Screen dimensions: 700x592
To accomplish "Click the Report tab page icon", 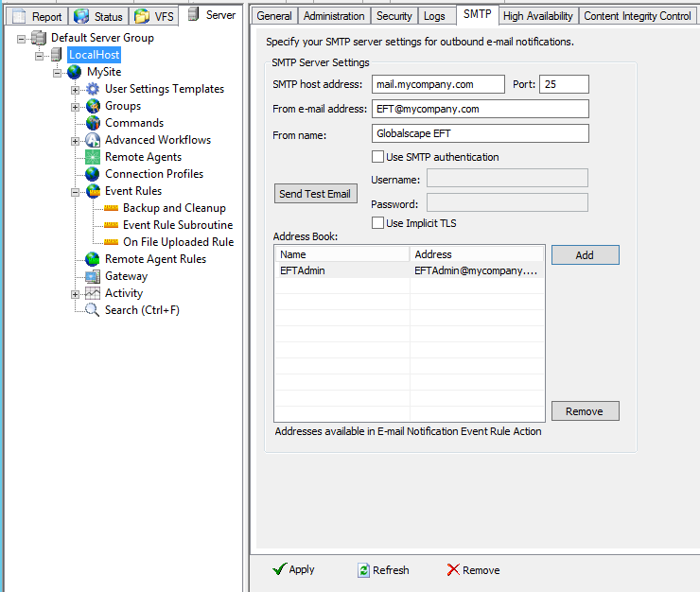I will (19, 16).
